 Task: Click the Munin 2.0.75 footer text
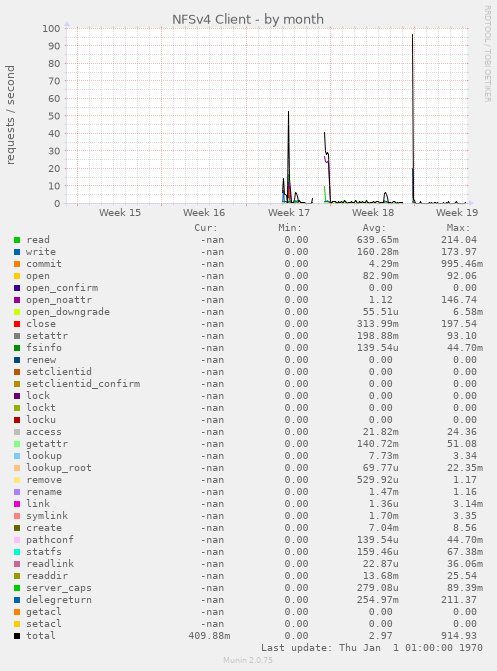pos(248,660)
